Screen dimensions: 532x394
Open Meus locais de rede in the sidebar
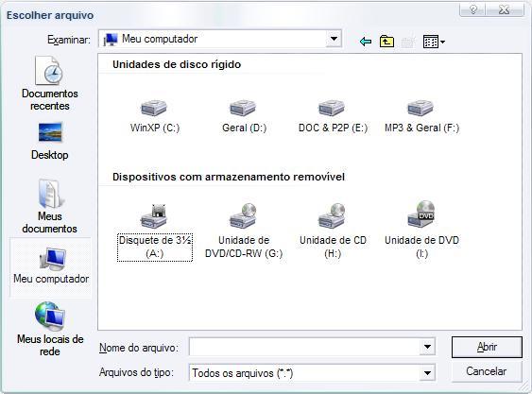tap(50, 329)
